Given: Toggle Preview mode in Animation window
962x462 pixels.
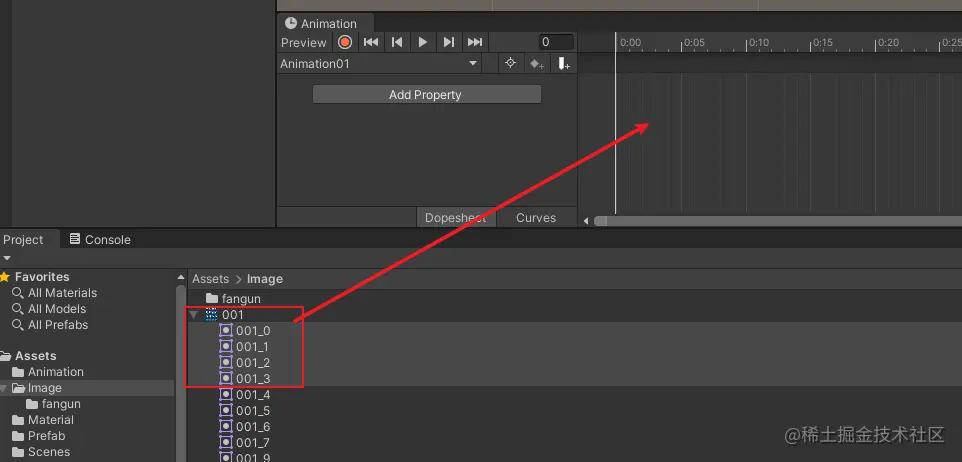Looking at the screenshot, I should [x=304, y=43].
